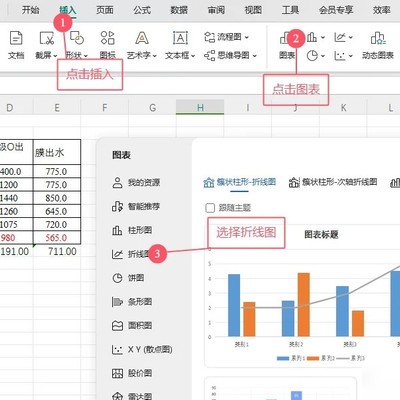Viewport: 400px width, 400px height.
Task: Choose 柱形图 chart type
Action: point(132,230)
